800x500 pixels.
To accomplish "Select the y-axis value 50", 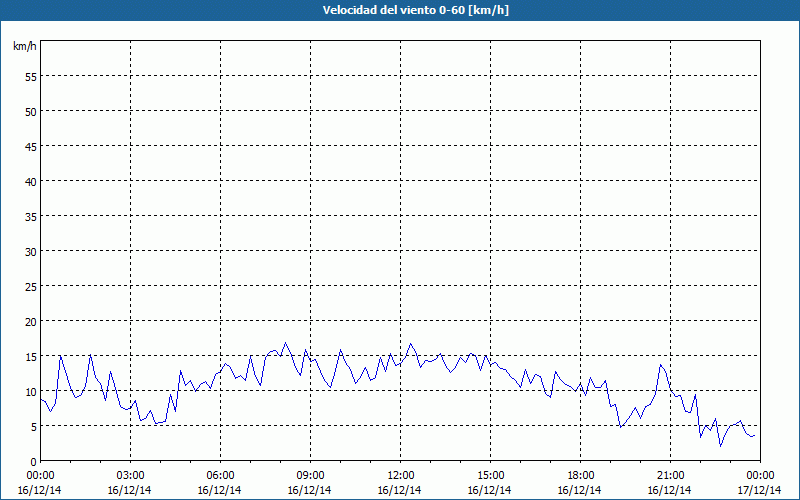I will click(31, 111).
